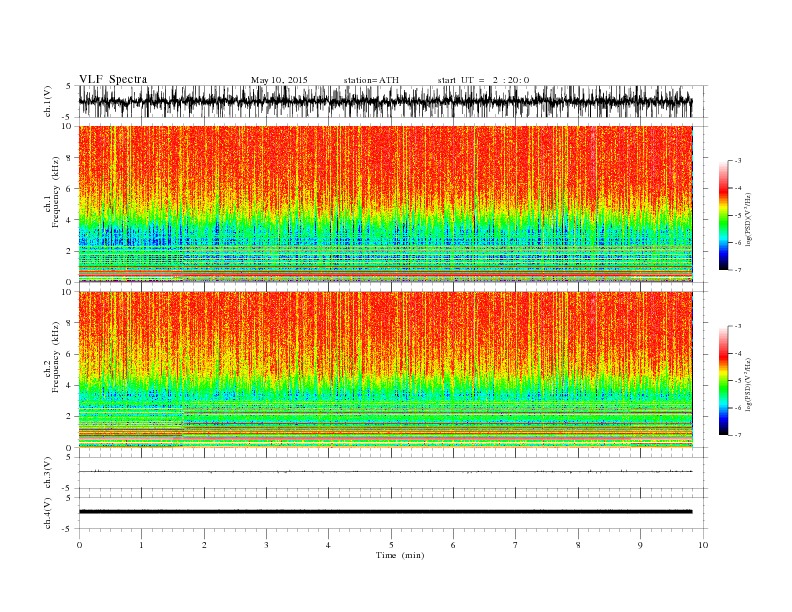792x612 pixels.
Task: Click the time axis tick label '2'
Action: (x=204, y=545)
